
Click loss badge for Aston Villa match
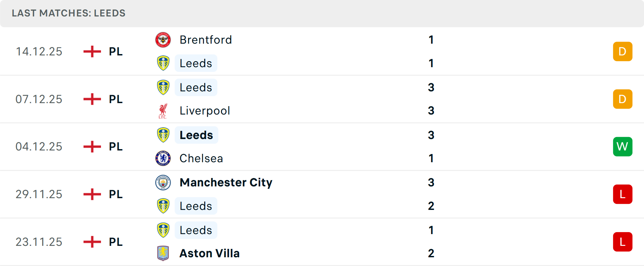coord(623,242)
